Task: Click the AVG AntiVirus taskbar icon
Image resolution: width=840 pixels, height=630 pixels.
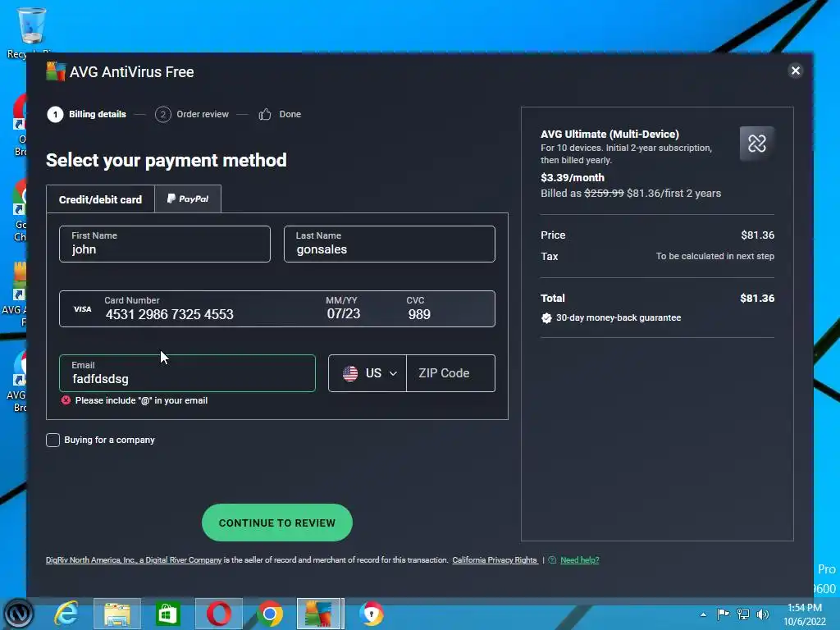Action: tap(319, 614)
